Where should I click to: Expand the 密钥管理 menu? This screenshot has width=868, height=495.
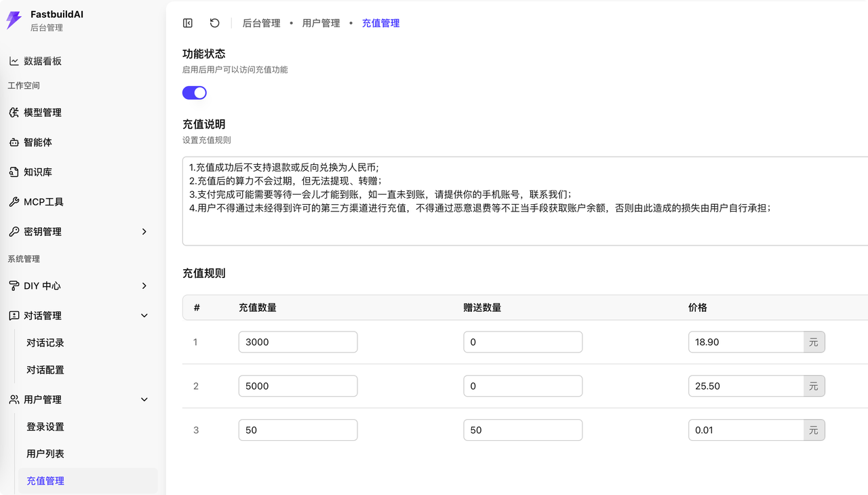[x=42, y=231]
